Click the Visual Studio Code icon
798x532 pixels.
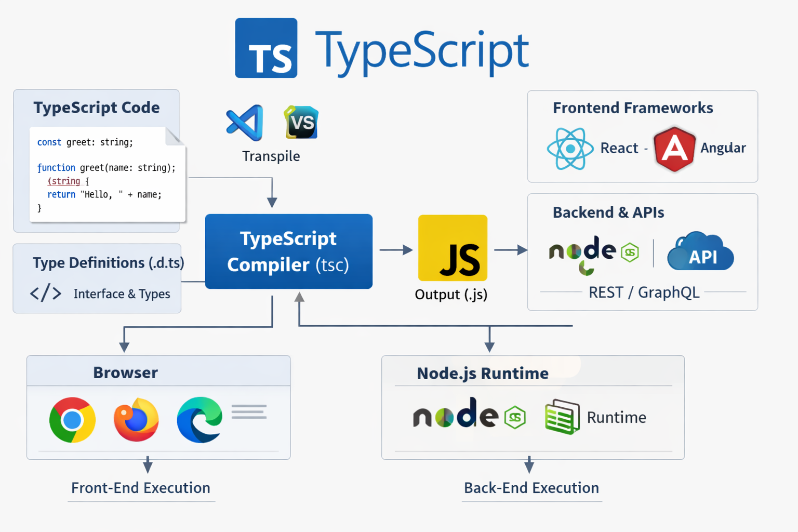click(245, 123)
